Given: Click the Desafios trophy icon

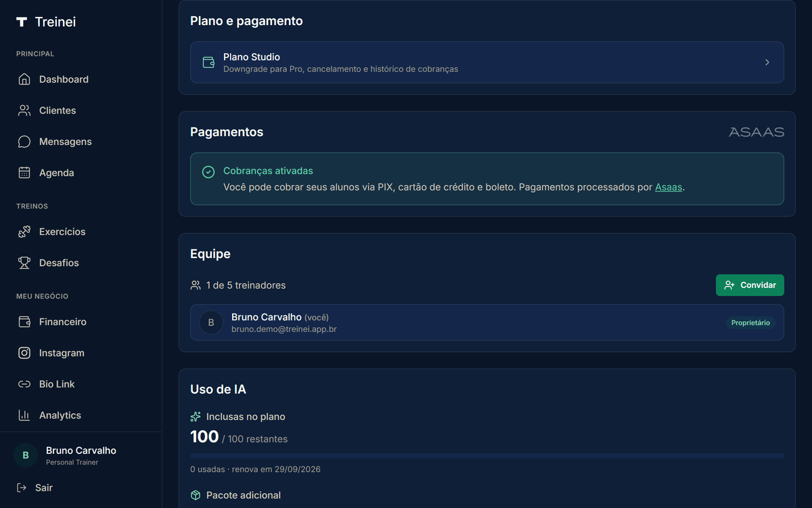Looking at the screenshot, I should tap(24, 263).
